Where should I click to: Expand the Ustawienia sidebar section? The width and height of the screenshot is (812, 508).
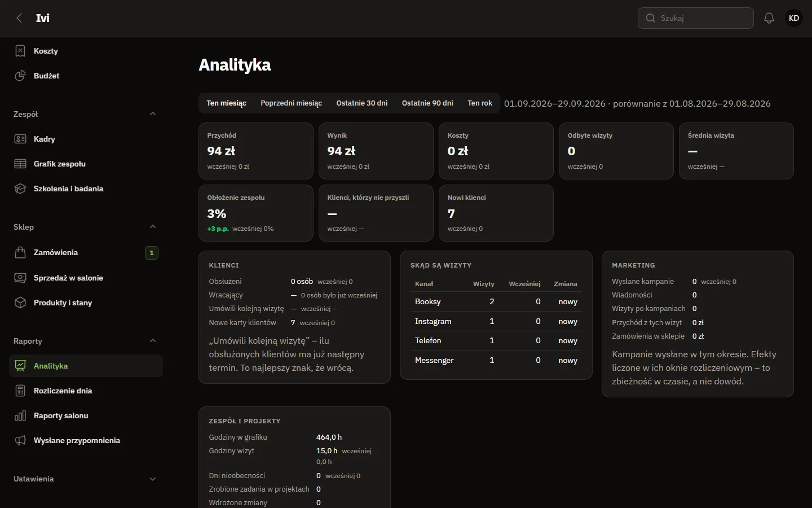pos(152,479)
